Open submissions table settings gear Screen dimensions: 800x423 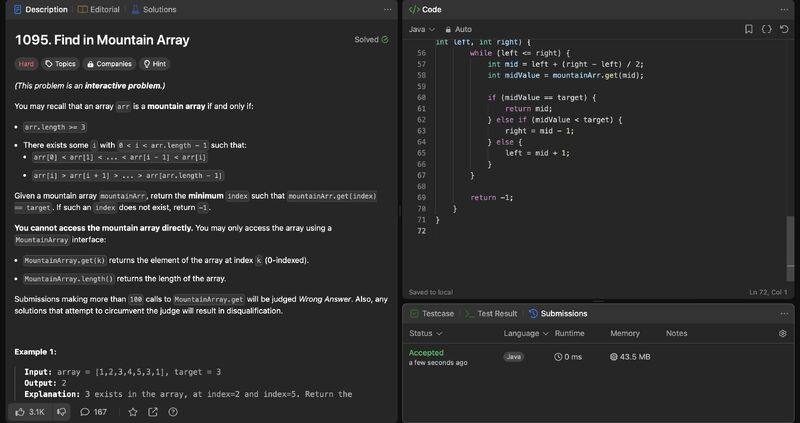783,333
